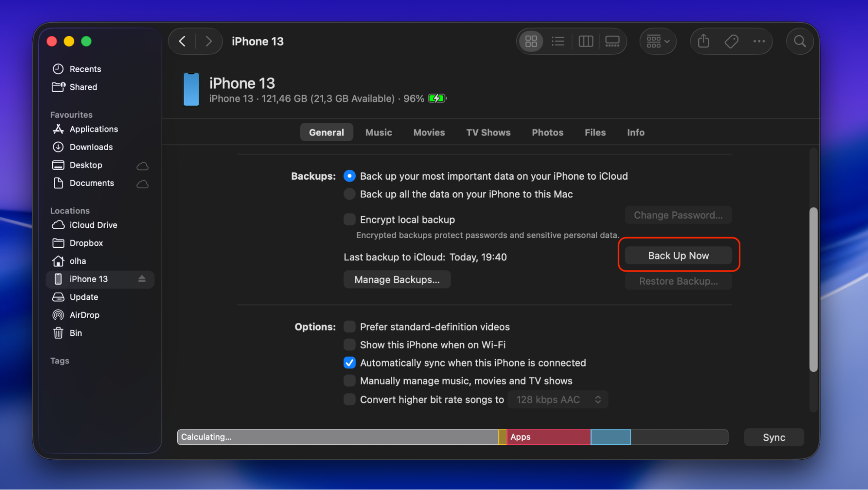Click the vertical scrollbar thumb
The height and width of the screenshot is (490, 868).
click(813, 289)
